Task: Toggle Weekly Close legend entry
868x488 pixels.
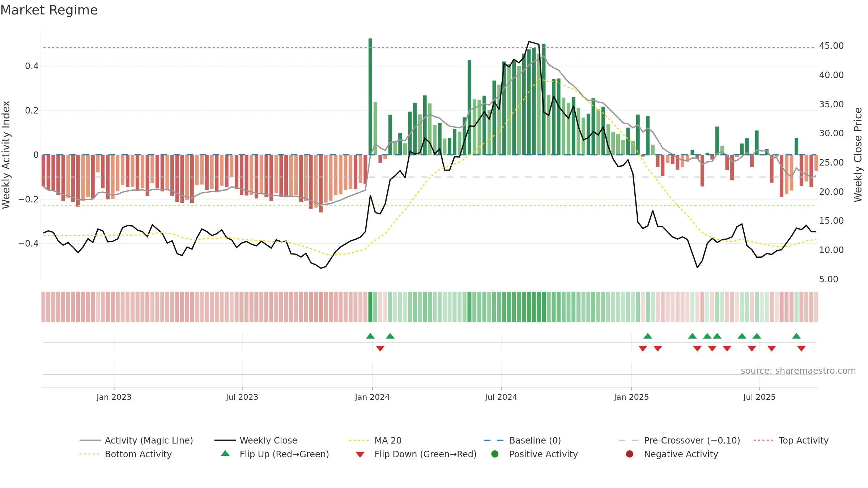Action: 256,440
